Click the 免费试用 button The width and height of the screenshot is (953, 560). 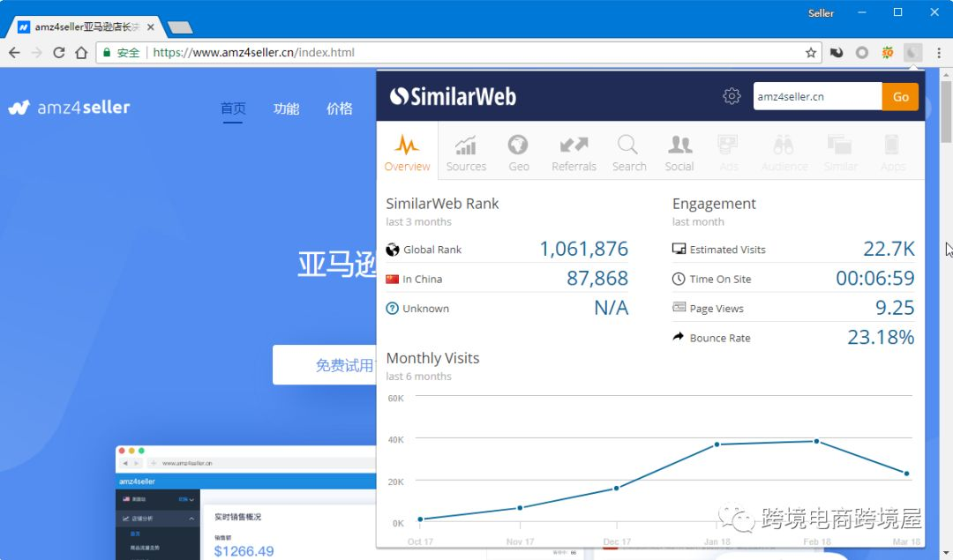point(325,365)
